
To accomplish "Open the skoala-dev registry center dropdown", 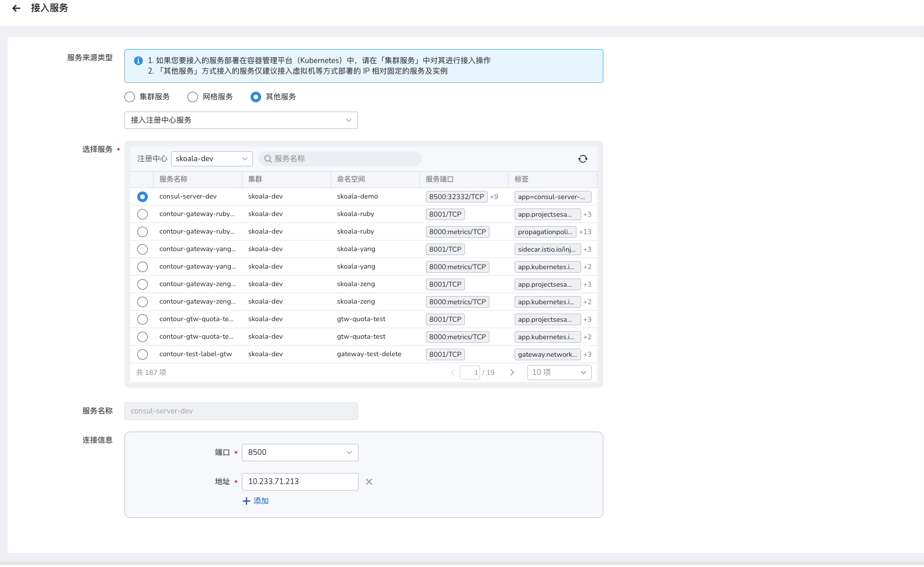I will [x=211, y=159].
